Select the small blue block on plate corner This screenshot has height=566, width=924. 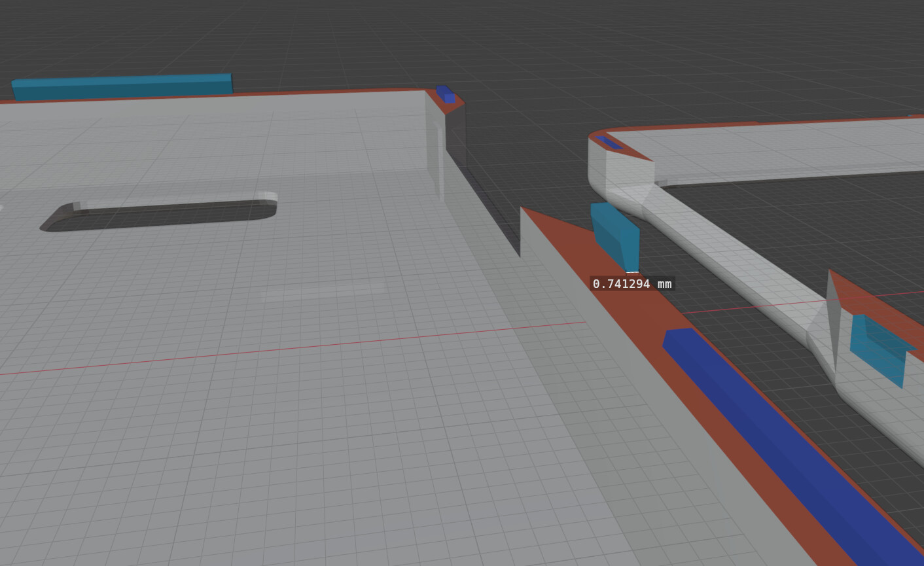click(x=446, y=94)
